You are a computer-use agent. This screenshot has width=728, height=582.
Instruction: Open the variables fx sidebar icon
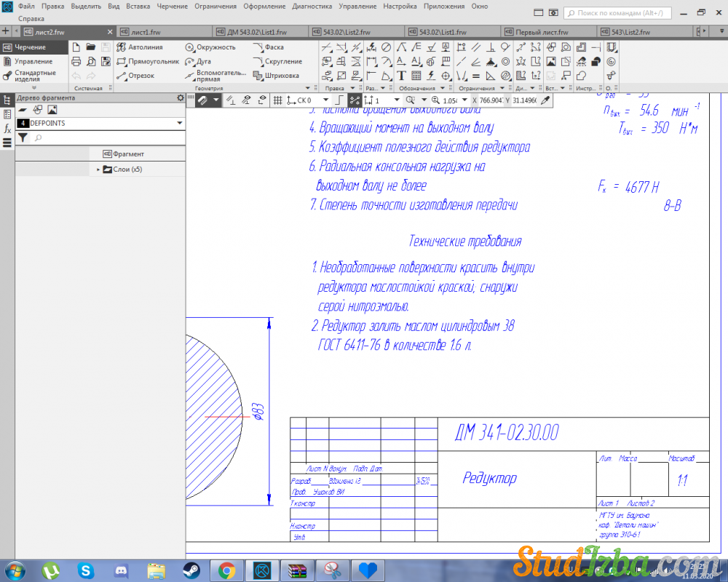point(7,129)
